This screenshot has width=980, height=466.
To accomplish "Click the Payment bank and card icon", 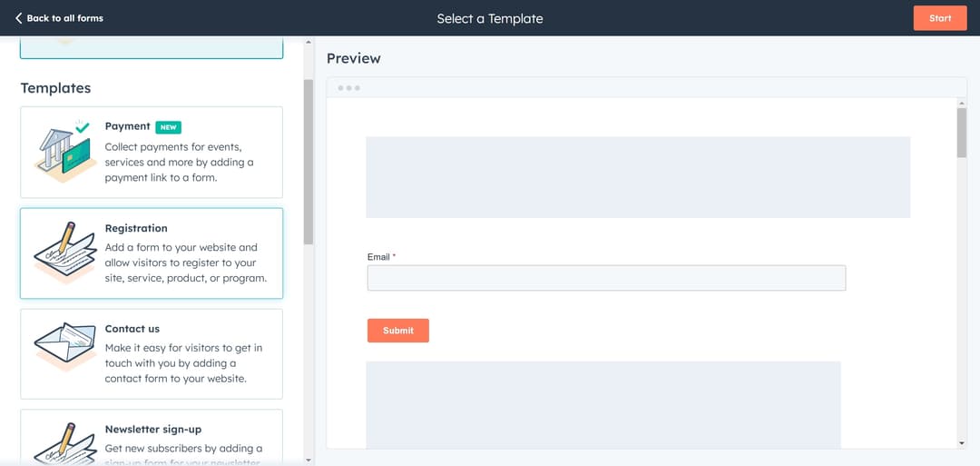I will point(64,152).
